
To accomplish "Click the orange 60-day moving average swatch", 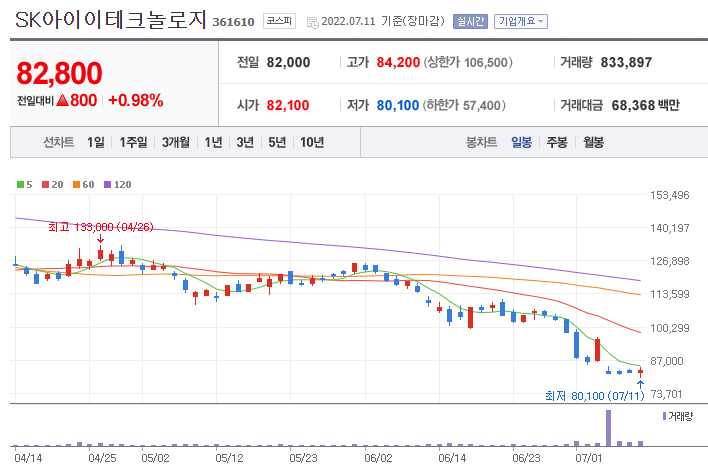I will (76, 184).
